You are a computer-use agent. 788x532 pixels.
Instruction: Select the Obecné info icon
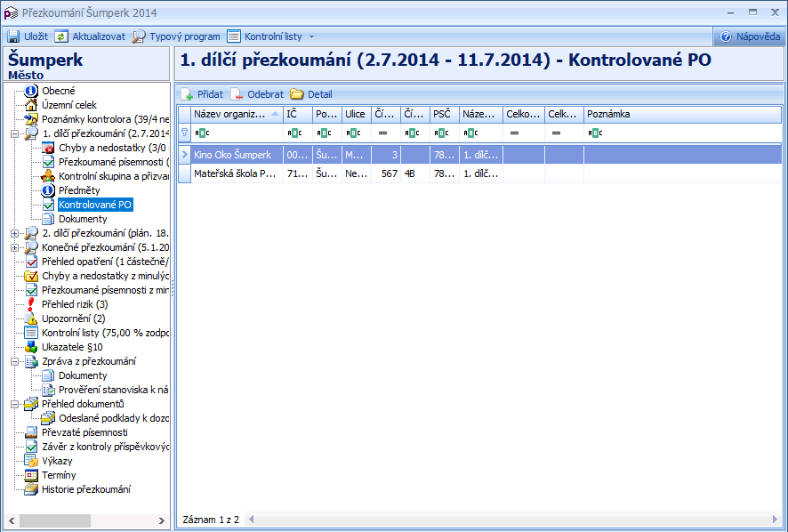coord(31,91)
